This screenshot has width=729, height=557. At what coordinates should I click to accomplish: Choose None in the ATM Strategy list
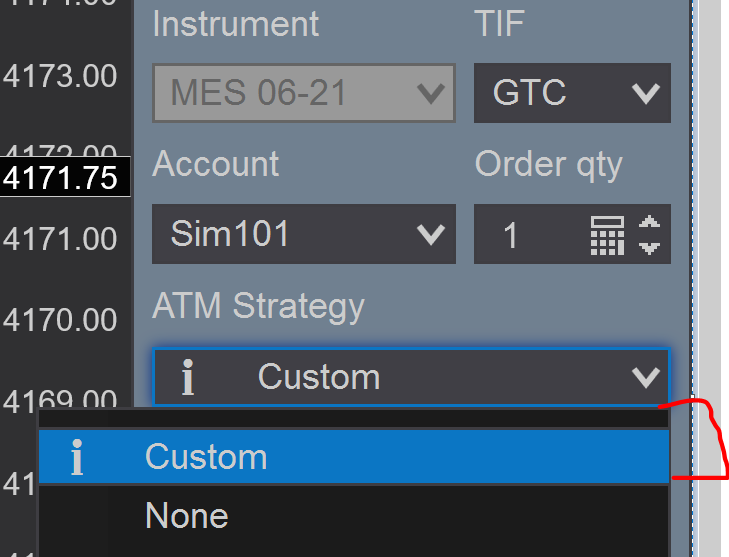click(x=187, y=516)
